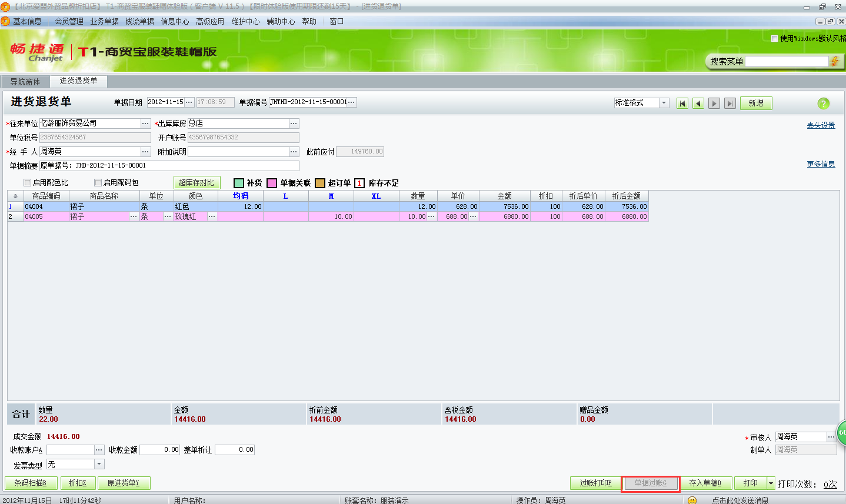The width and height of the screenshot is (846, 504).
Task: Open the 基本信息 menu
Action: point(27,22)
